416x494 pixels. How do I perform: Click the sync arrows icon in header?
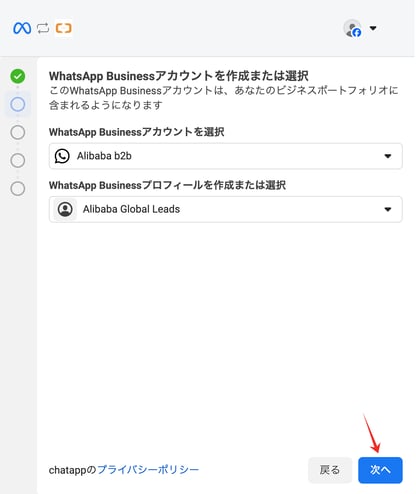click(43, 28)
